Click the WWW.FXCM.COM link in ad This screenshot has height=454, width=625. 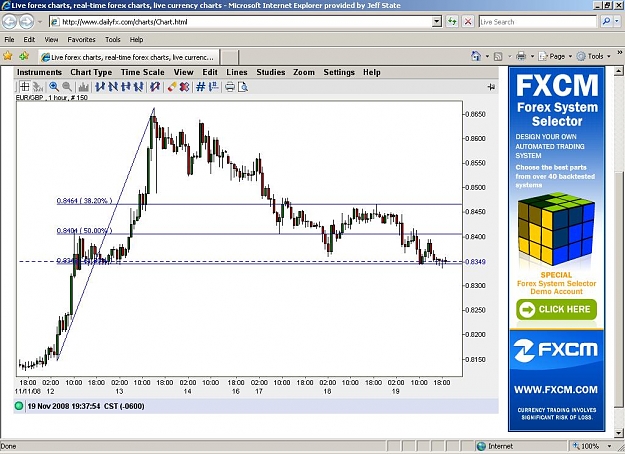556,389
